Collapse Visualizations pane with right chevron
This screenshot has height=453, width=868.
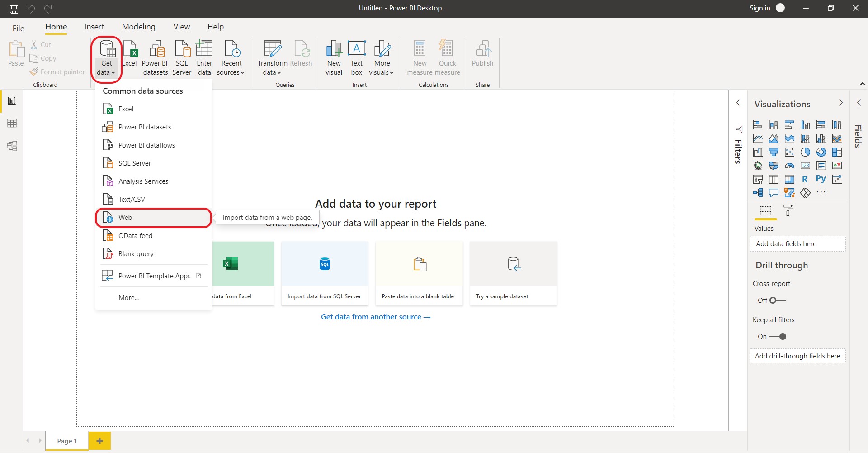(x=841, y=103)
